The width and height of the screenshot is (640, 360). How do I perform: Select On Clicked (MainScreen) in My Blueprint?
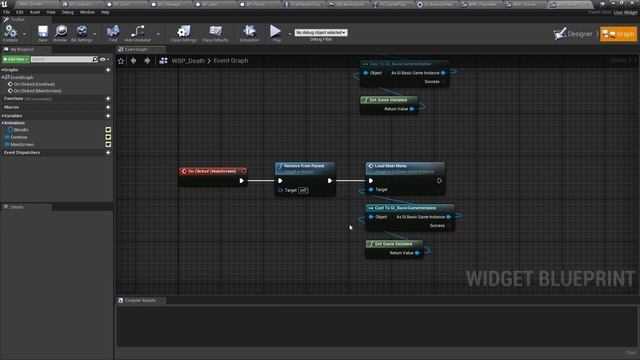(37, 91)
